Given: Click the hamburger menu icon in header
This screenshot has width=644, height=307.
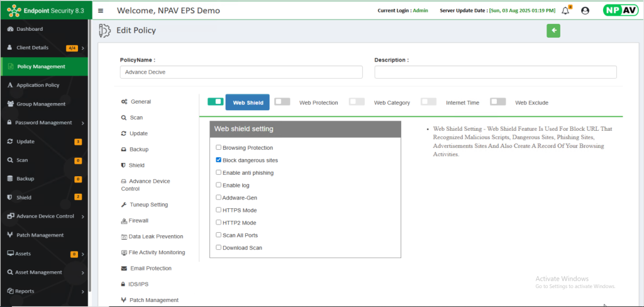Looking at the screenshot, I should (x=101, y=11).
